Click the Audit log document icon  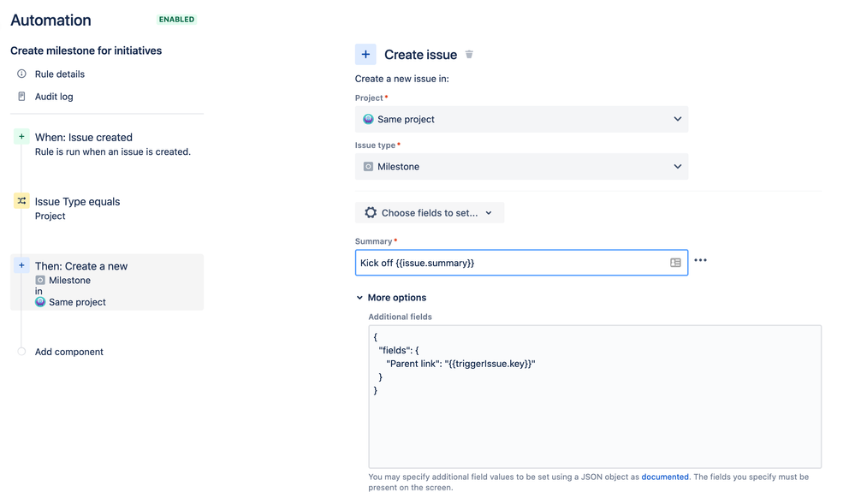(22, 97)
